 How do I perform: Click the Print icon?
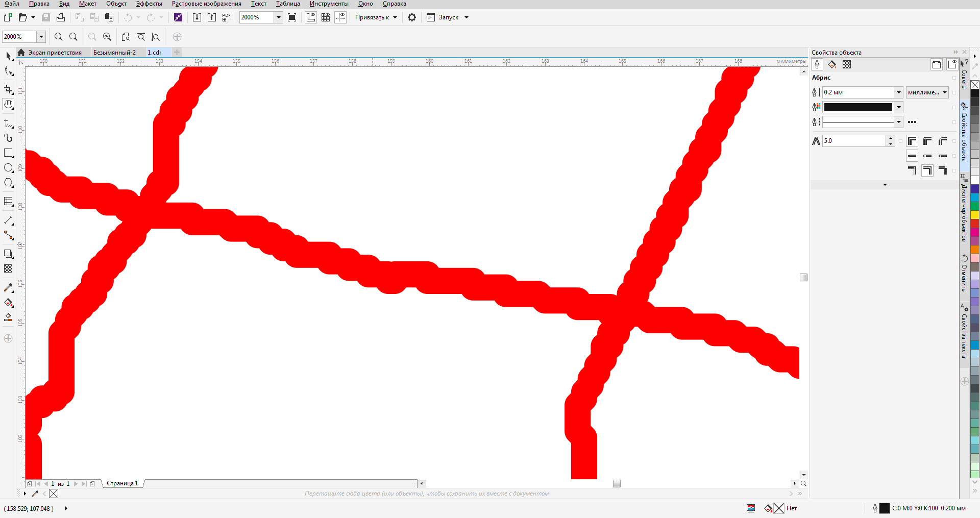tap(61, 17)
